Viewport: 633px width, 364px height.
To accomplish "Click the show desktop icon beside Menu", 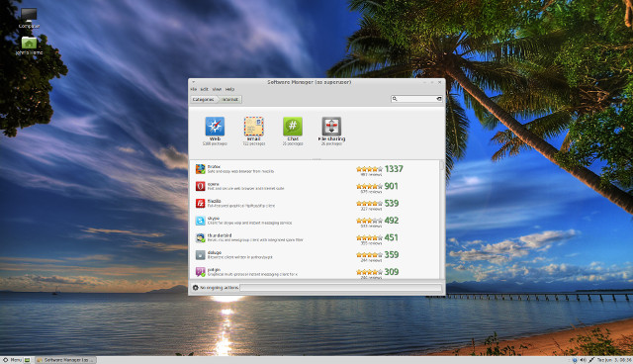I will click(x=28, y=360).
